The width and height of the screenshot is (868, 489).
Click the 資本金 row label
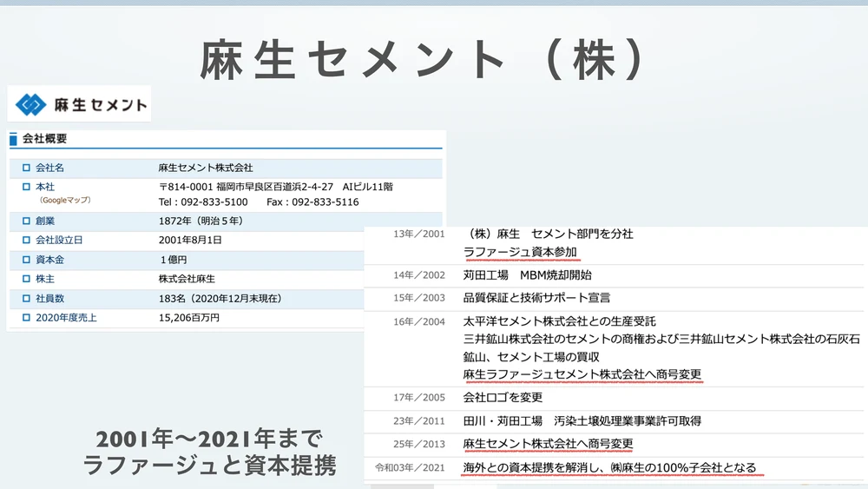(x=49, y=260)
